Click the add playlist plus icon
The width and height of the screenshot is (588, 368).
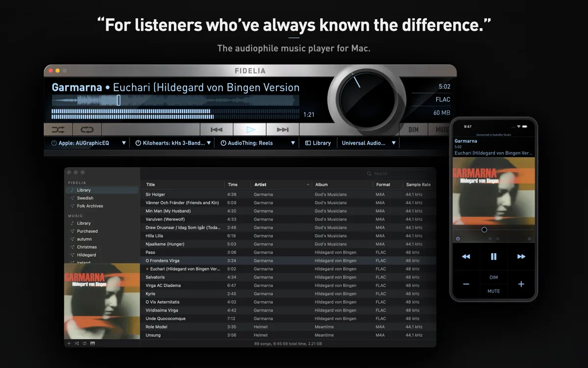69,343
